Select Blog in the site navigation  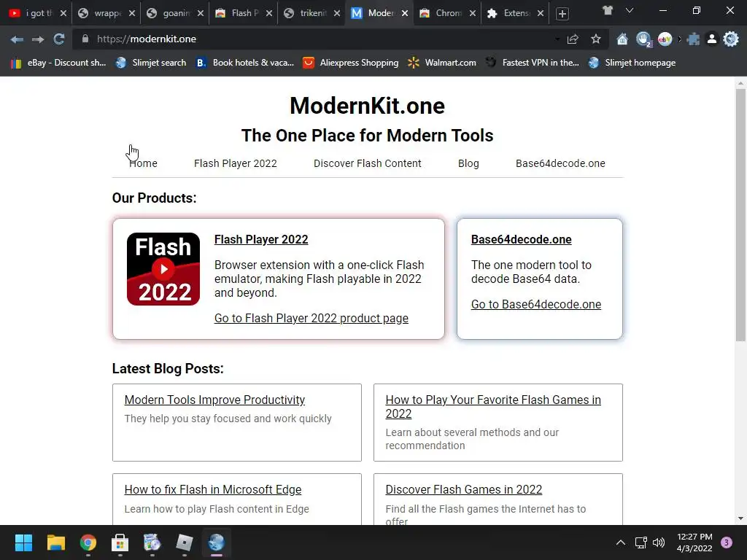coord(468,163)
